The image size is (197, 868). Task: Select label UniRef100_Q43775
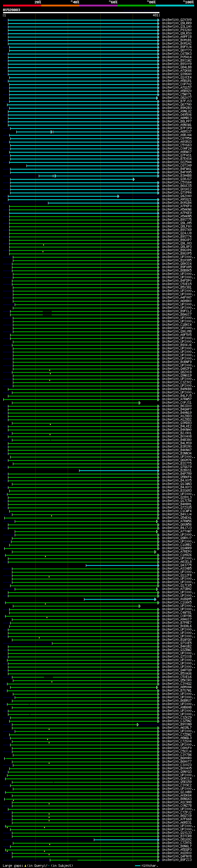(x=177, y=565)
